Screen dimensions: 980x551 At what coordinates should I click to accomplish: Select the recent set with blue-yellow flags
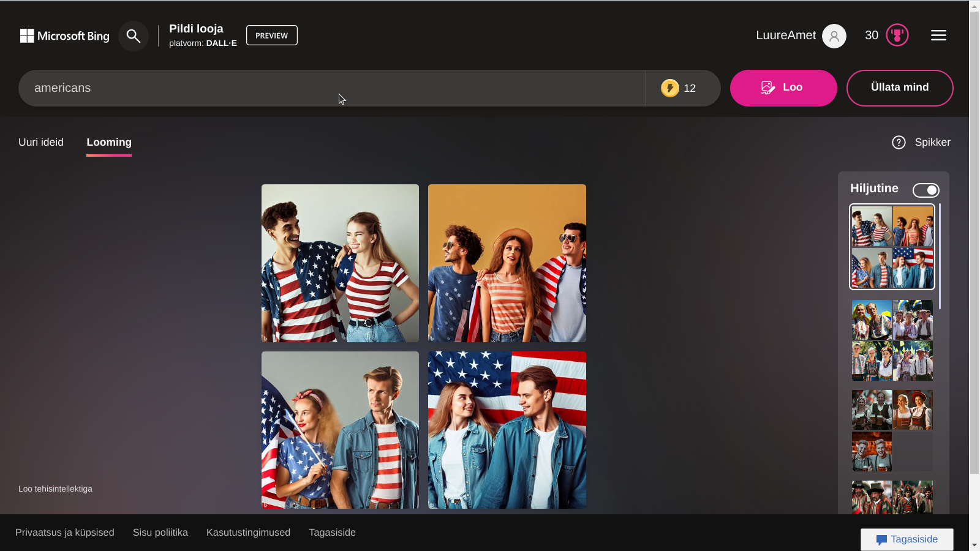(x=892, y=340)
